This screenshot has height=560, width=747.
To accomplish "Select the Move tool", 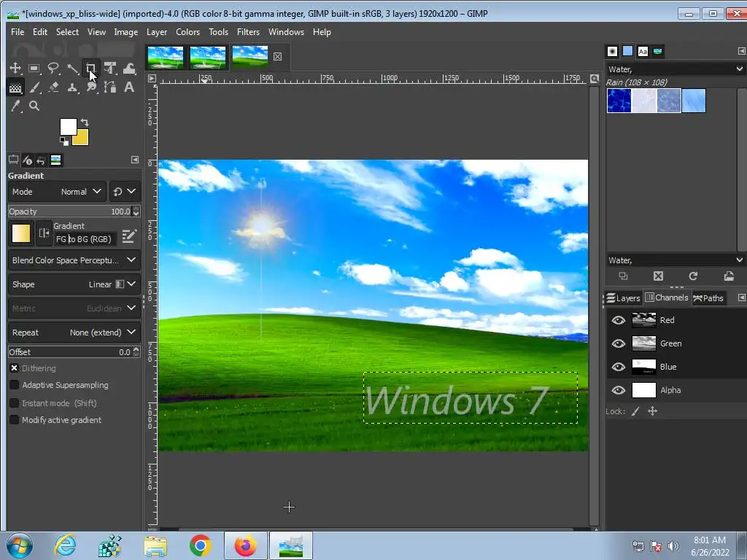I will [15, 68].
